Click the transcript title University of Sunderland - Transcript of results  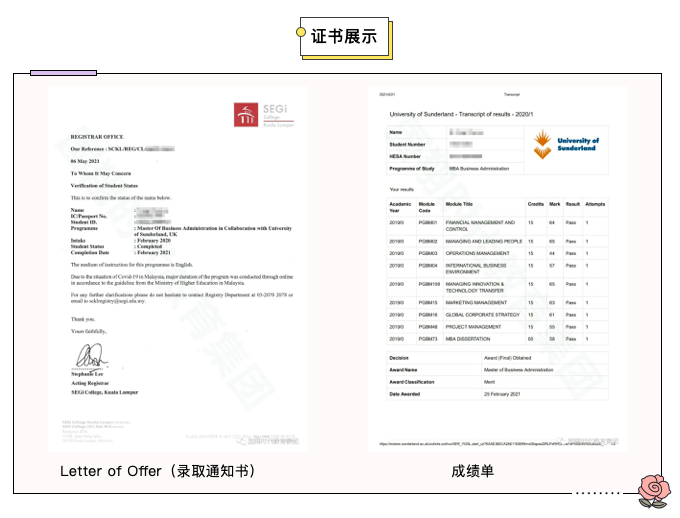point(461,114)
